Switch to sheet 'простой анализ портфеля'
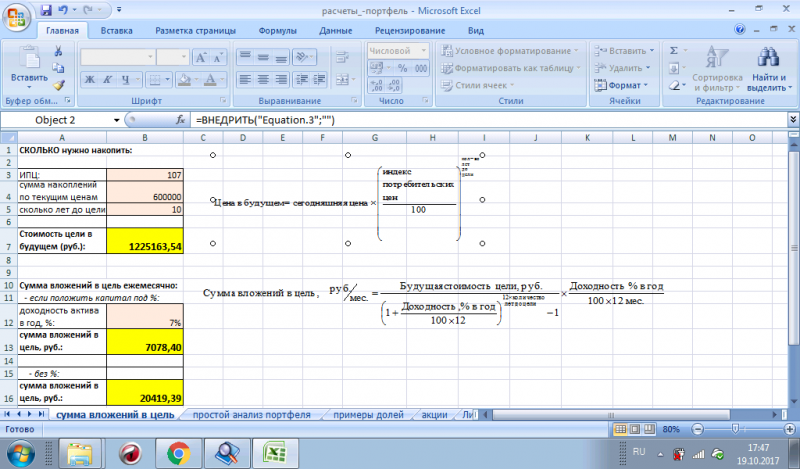This screenshot has width=800, height=469. (247, 414)
